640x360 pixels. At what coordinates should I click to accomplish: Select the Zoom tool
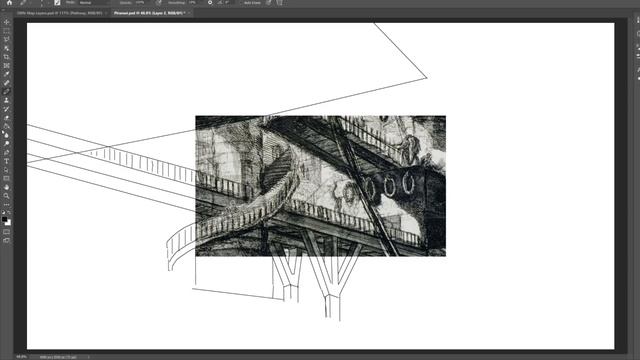point(6,196)
